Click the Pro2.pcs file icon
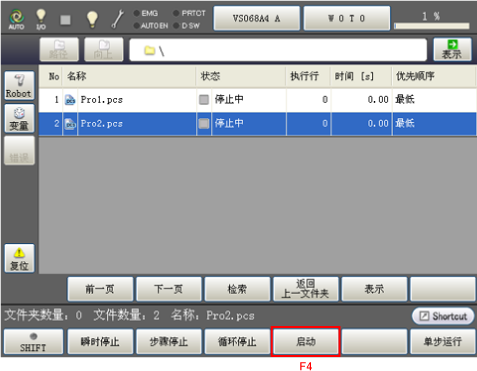Screen dimensions: 477x371 pos(70,124)
